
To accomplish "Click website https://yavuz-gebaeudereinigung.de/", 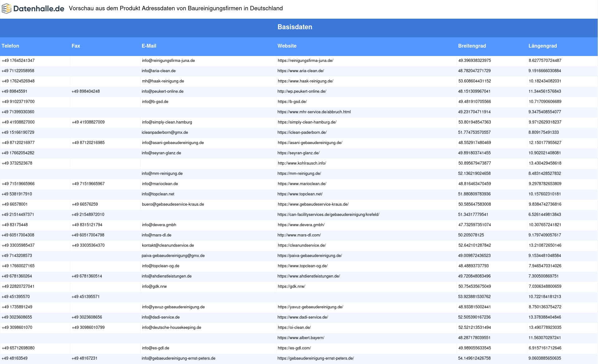I will click(311, 307).
